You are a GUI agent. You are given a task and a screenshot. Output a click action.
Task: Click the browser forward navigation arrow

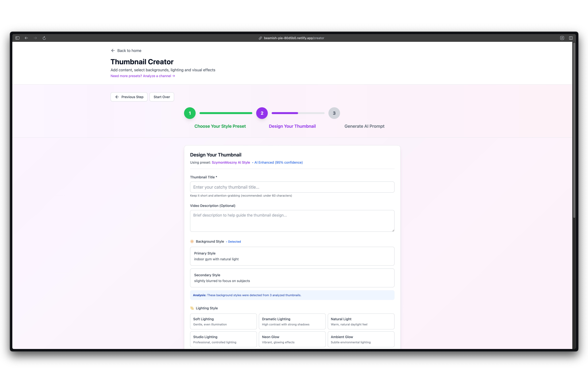pos(35,38)
